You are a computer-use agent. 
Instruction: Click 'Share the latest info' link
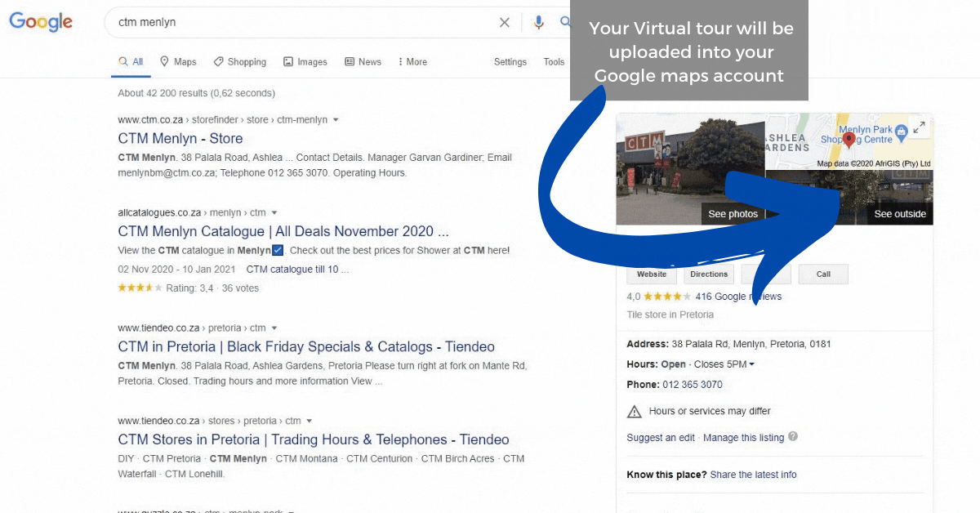click(x=753, y=475)
